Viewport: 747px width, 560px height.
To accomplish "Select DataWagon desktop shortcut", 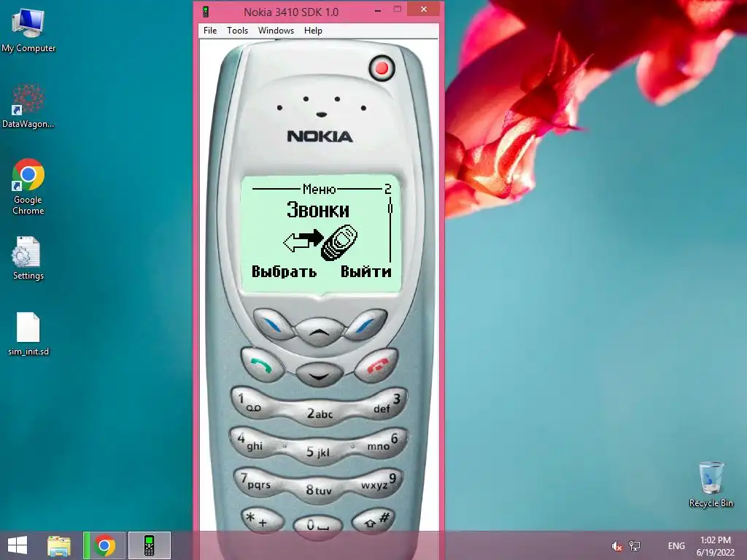I will [28, 106].
